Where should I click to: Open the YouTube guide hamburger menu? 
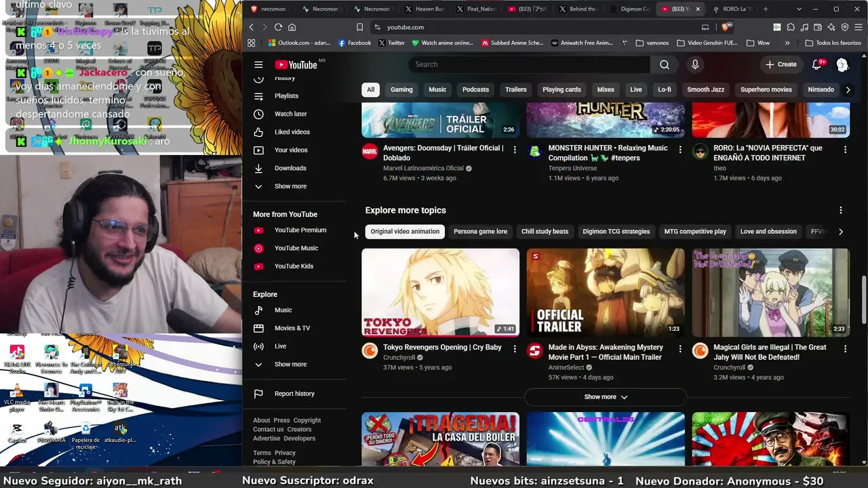coord(258,64)
